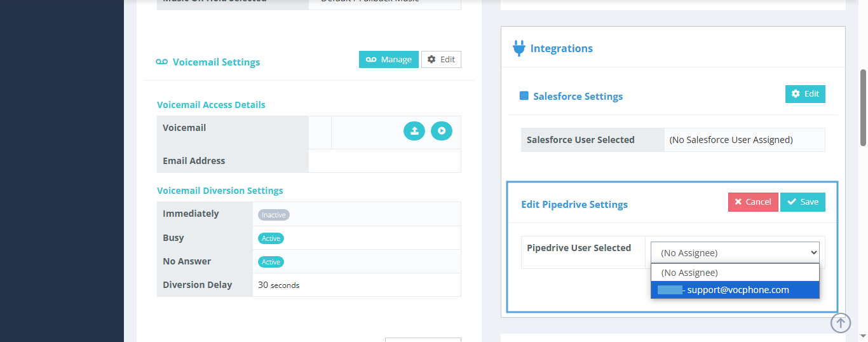
Task: Click the voicemail icon beside Voicemail Settings
Action: 161,62
